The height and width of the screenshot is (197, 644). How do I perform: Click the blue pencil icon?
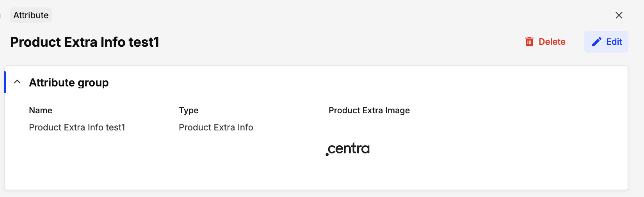(597, 42)
